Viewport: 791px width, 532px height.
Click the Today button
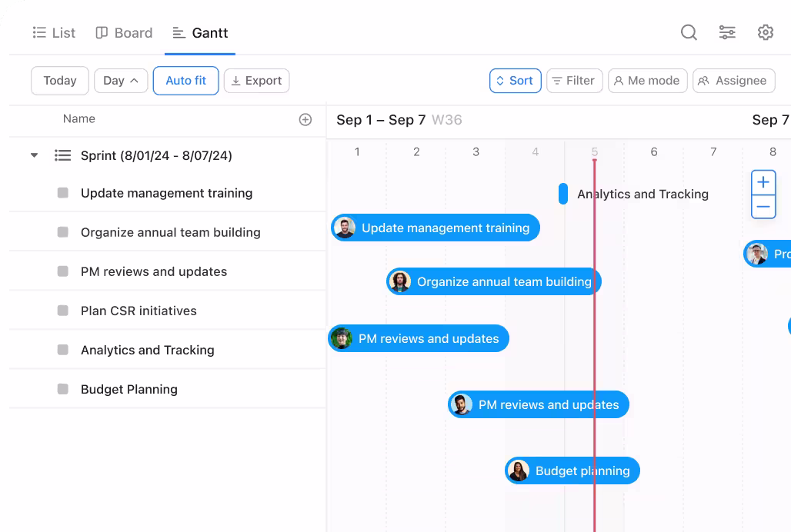click(x=59, y=81)
